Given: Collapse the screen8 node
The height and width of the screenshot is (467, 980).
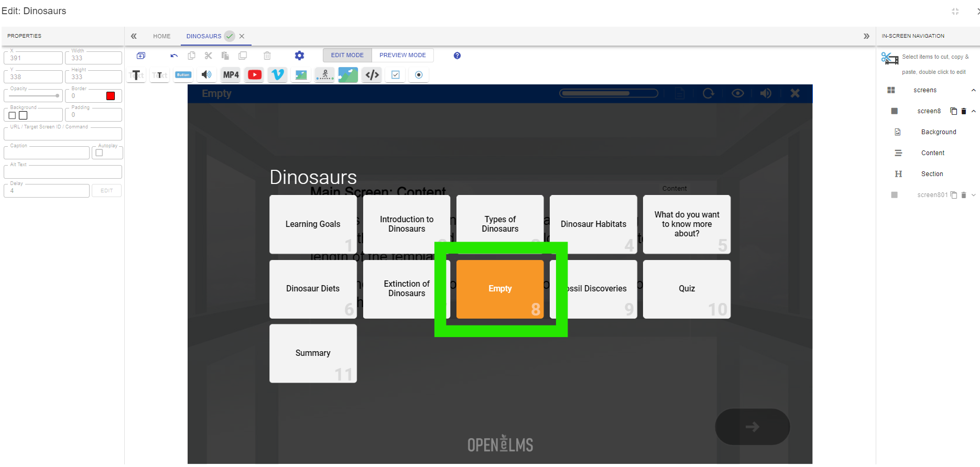Looking at the screenshot, I should 973,111.
